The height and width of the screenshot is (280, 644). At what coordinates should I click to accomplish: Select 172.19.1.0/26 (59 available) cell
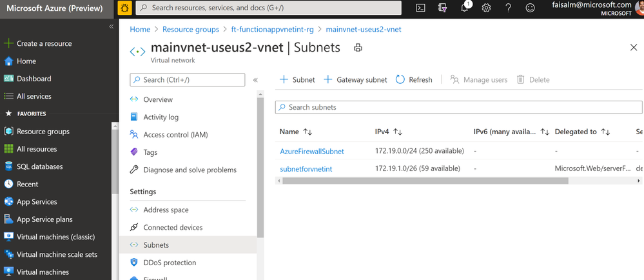point(418,168)
